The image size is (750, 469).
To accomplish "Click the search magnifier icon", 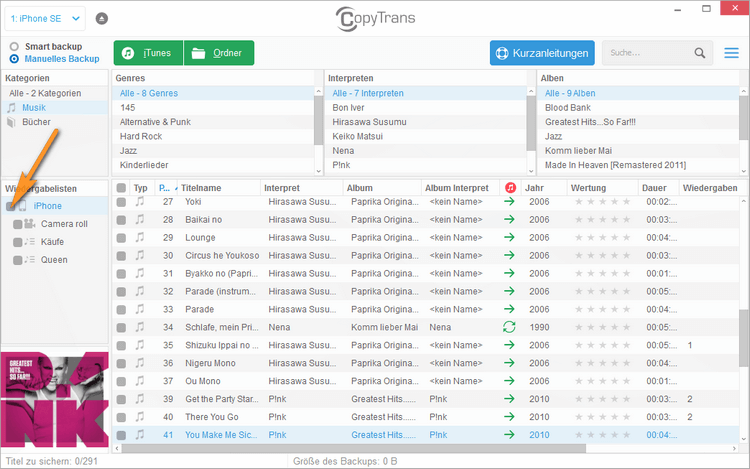I will pos(700,53).
